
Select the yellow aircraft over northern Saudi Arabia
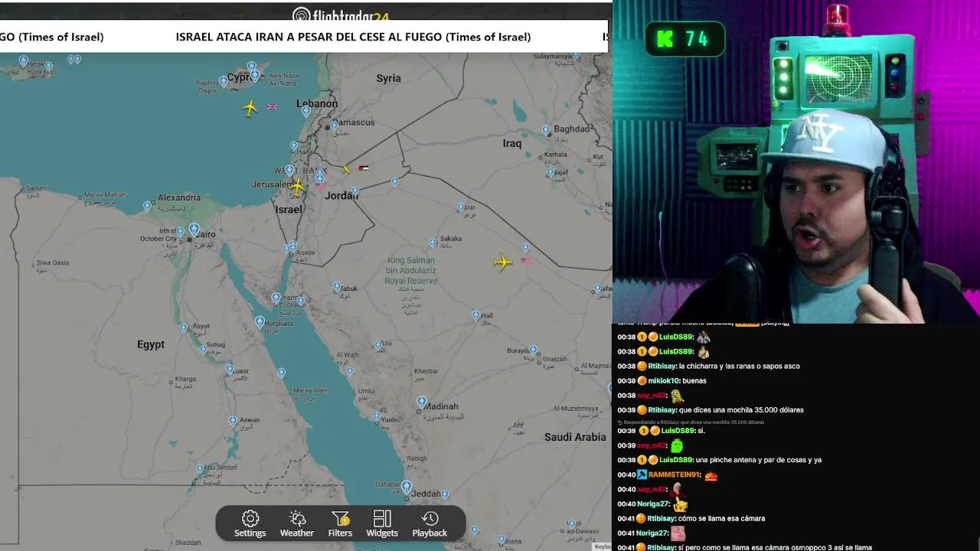[x=502, y=262]
